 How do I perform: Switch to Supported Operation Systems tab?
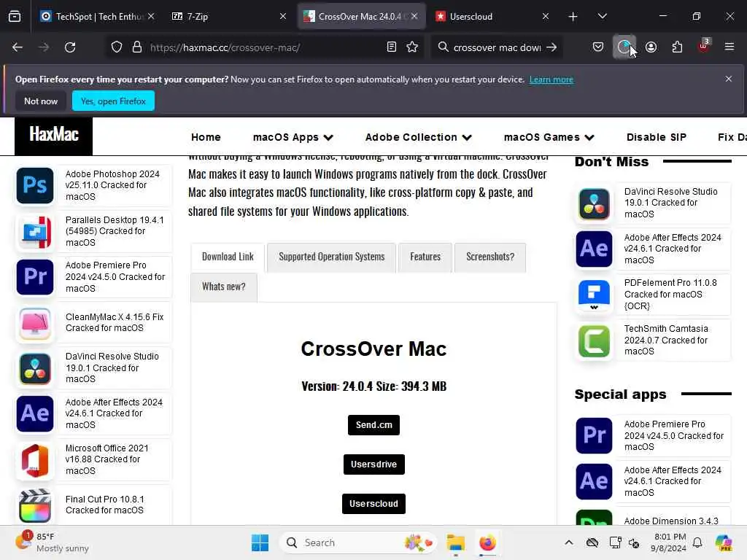(332, 257)
